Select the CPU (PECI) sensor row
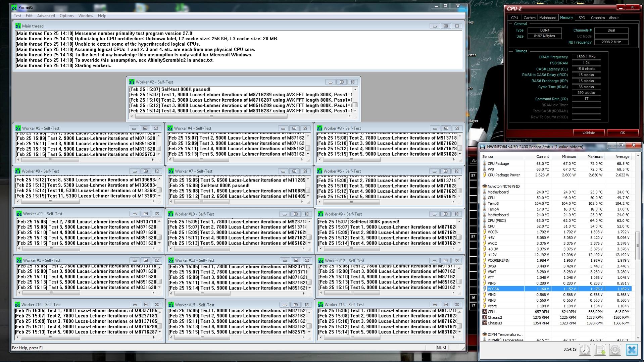Image resolution: width=644 pixels, height=362 pixels. pos(556,220)
